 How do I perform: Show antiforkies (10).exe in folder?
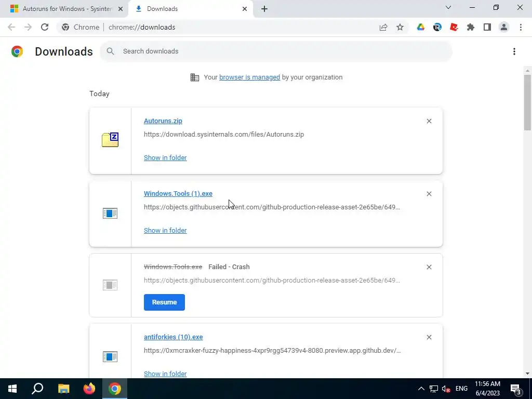[165, 374]
